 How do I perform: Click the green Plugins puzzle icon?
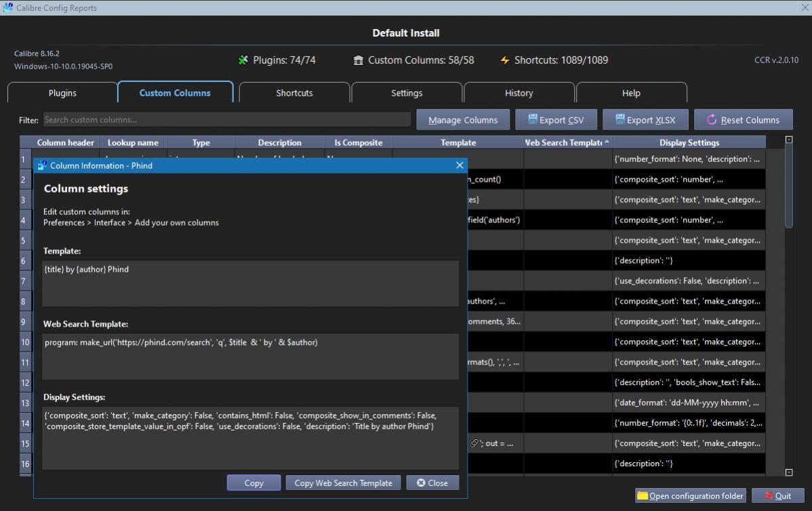(x=243, y=60)
